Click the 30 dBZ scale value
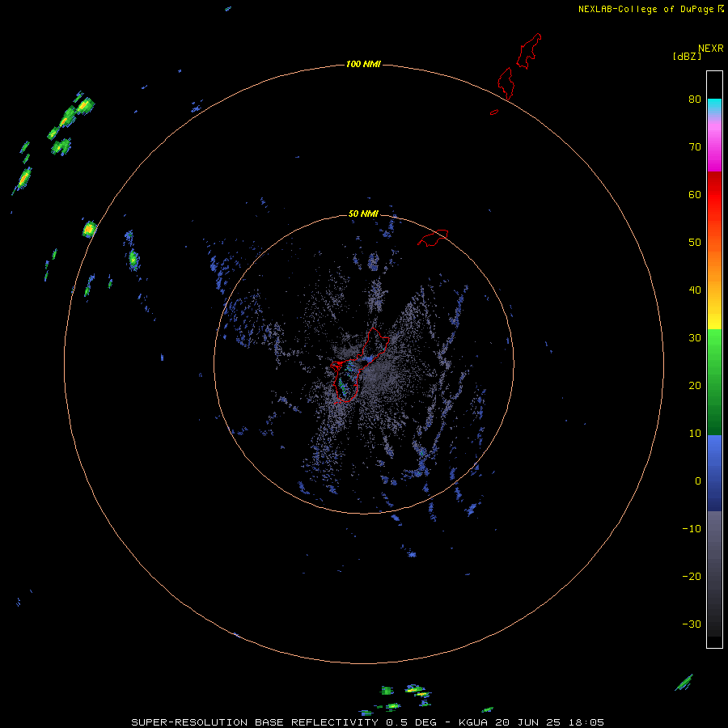The width and height of the screenshot is (728, 728). (695, 338)
